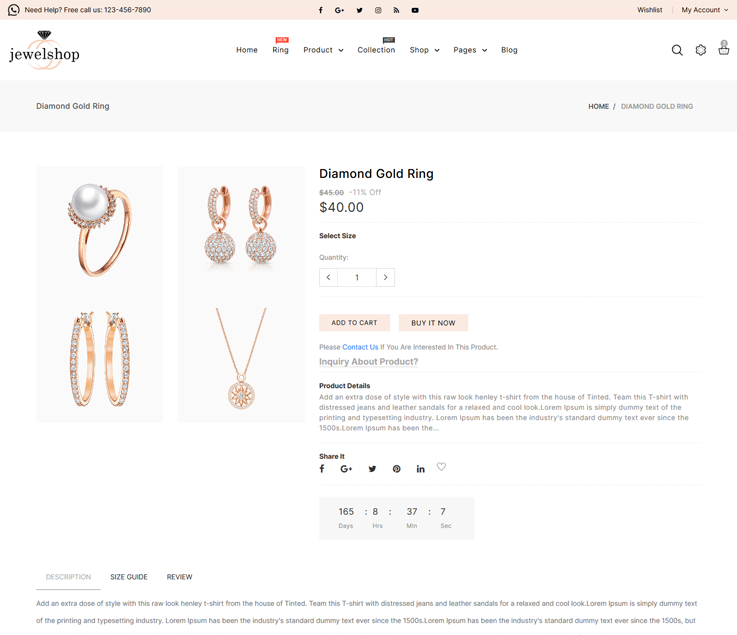This screenshot has width=737, height=635.
Task: Open the settings gear icon in header
Action: tap(701, 50)
